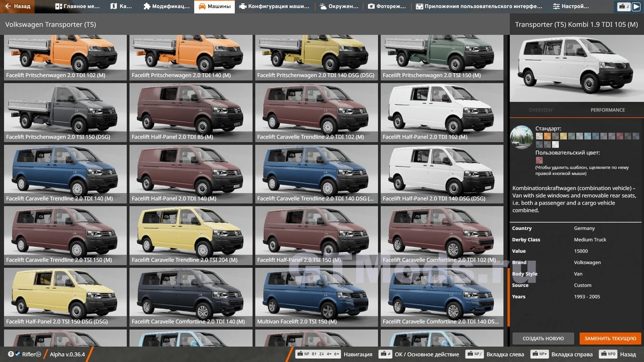Click the Years value 1993 - 2005

point(586,296)
